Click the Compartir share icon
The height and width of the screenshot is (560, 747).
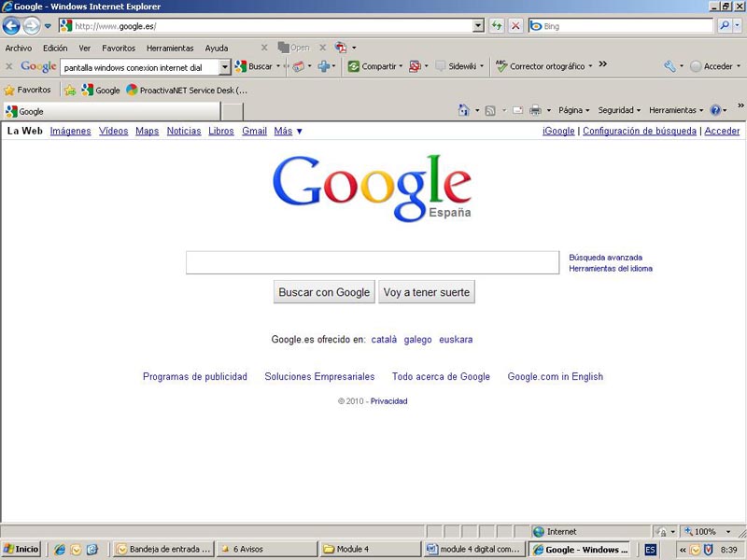click(354, 66)
